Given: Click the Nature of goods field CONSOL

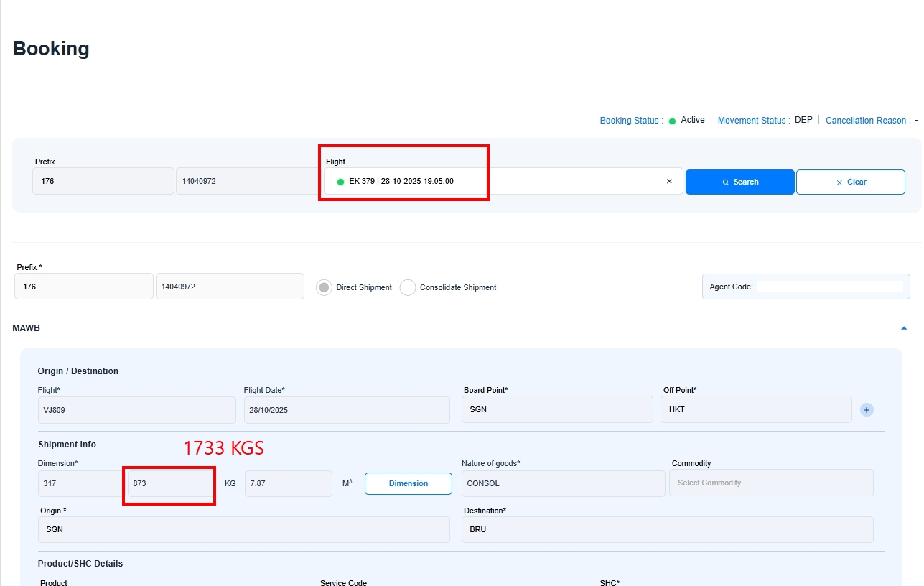Looking at the screenshot, I should point(563,483).
